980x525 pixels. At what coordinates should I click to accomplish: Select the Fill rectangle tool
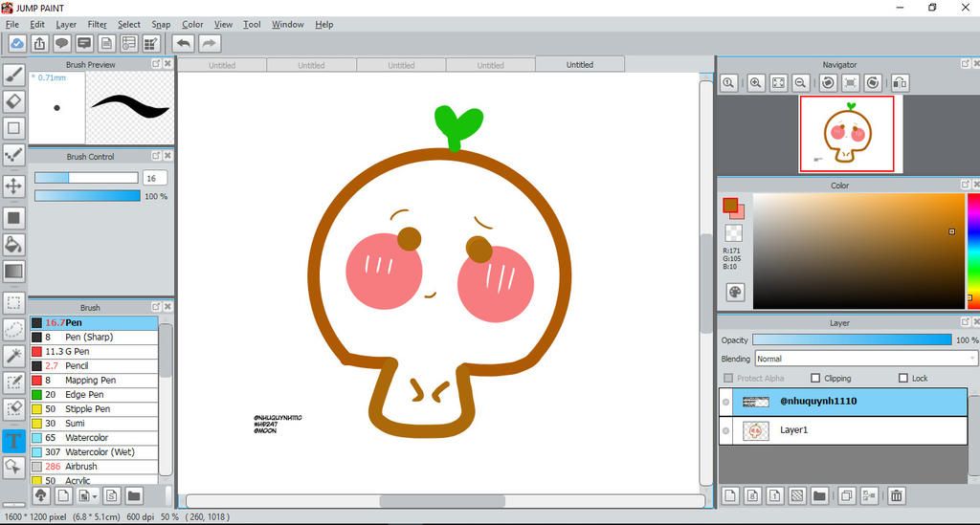(13, 217)
